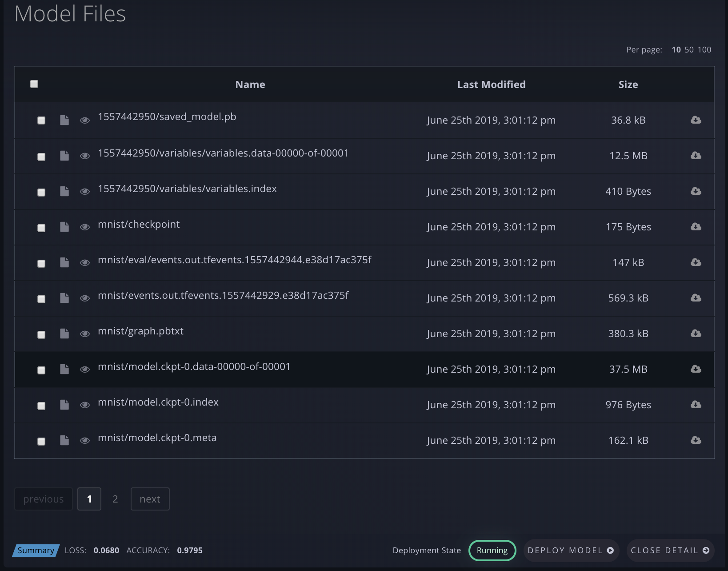Image resolution: width=728 pixels, height=571 pixels.
Task: Open mnist/model.ckpt-0.data-00000-of-00001 file name
Action: pos(194,366)
